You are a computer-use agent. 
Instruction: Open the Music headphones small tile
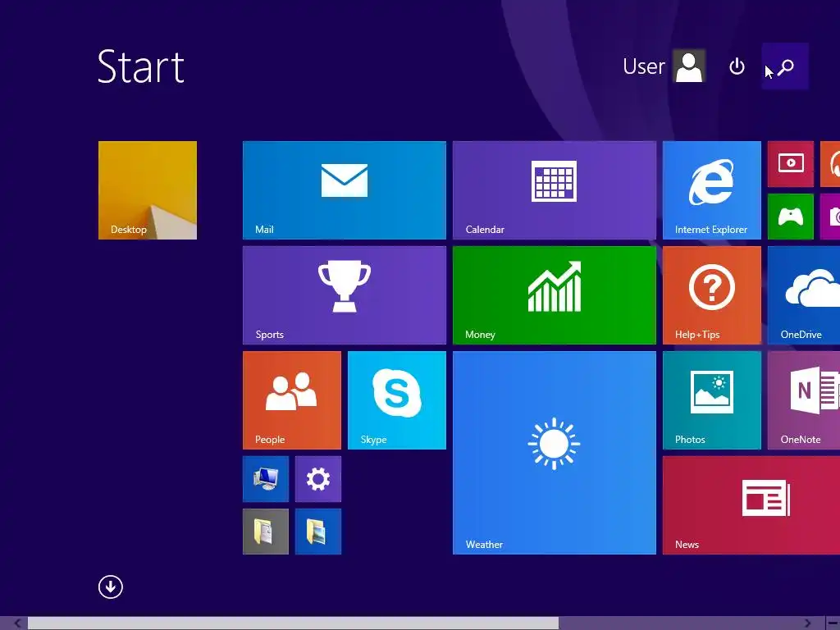(830, 164)
